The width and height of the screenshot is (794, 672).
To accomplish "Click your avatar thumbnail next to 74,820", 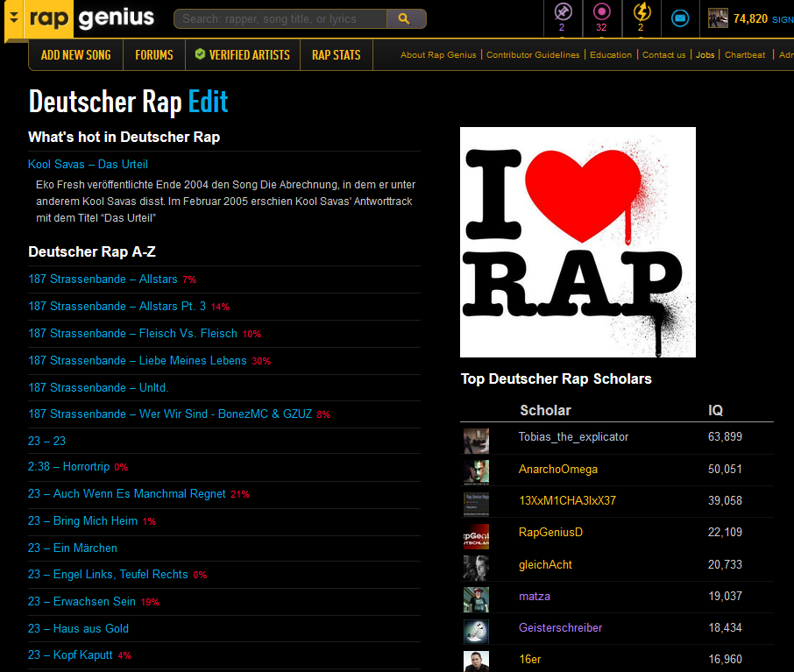I will pyautogui.click(x=718, y=18).
